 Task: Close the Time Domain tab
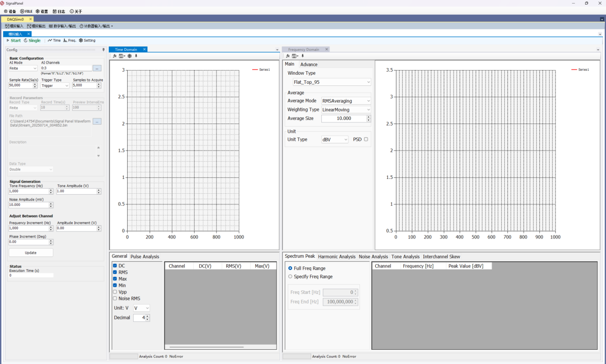pos(144,49)
